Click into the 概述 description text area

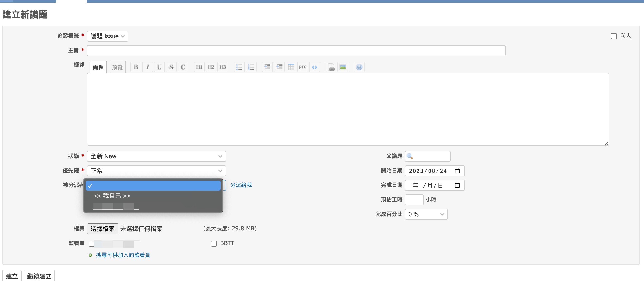tap(348, 110)
